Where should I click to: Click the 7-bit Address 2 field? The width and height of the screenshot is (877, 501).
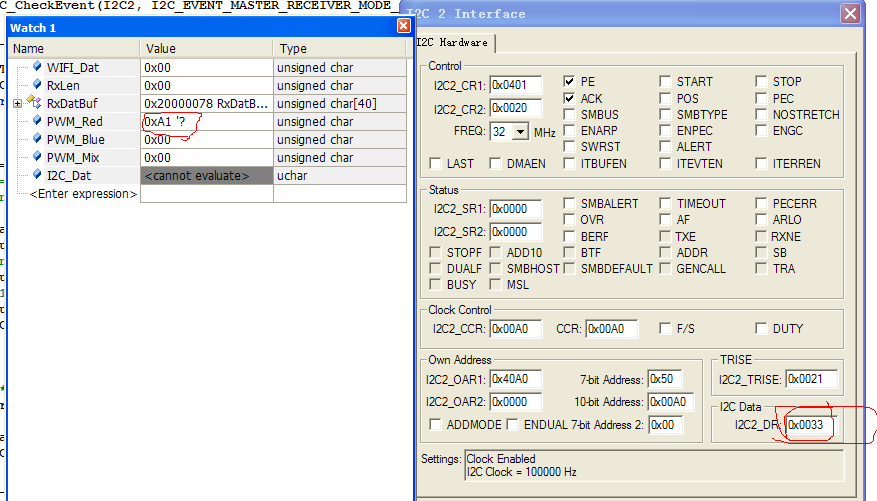tap(665, 425)
